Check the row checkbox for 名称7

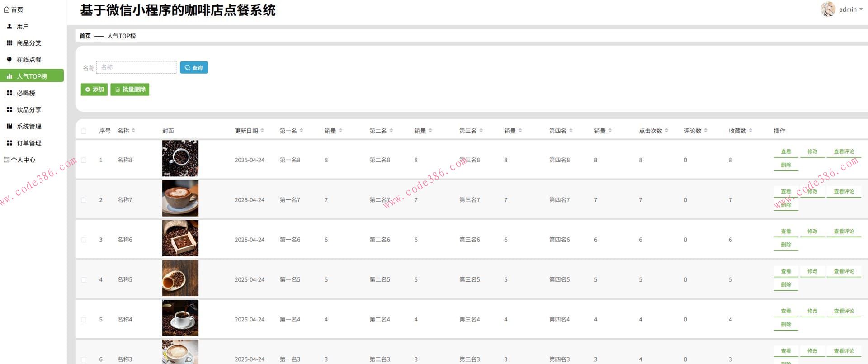(84, 200)
